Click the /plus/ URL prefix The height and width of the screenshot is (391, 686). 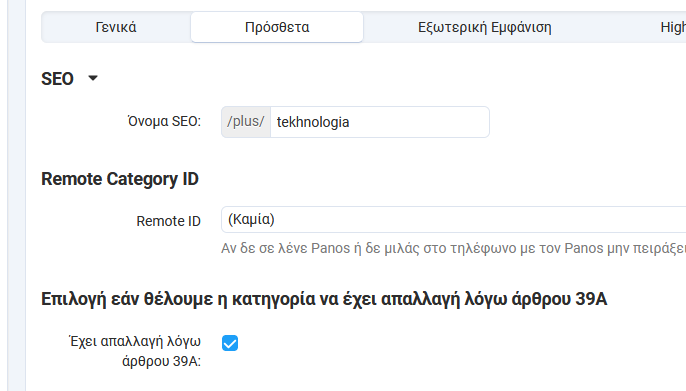246,122
